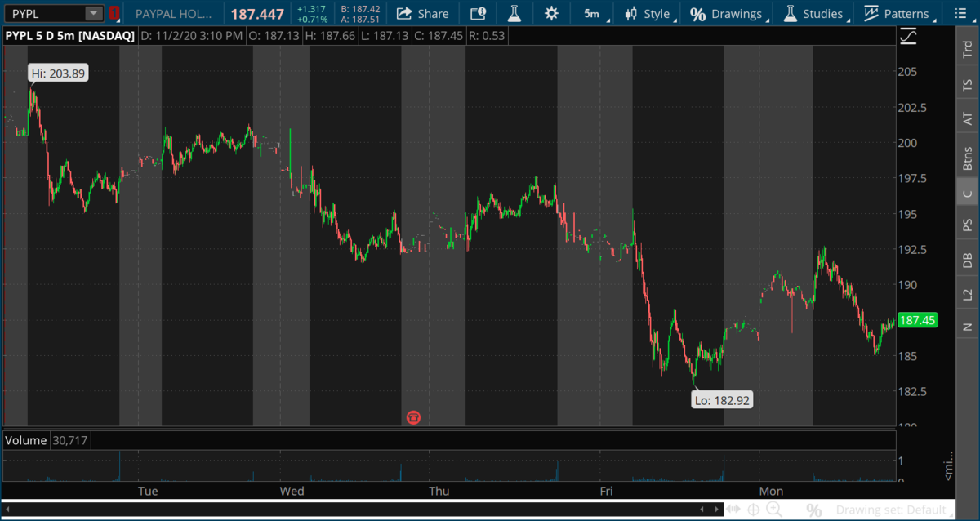
Task: Click the Thu date label on time axis
Action: tap(439, 491)
